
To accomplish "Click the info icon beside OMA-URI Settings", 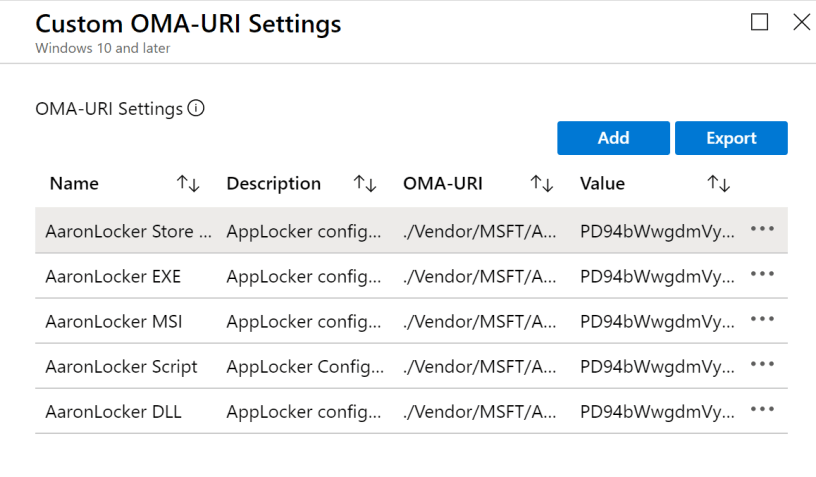I will (196, 109).
